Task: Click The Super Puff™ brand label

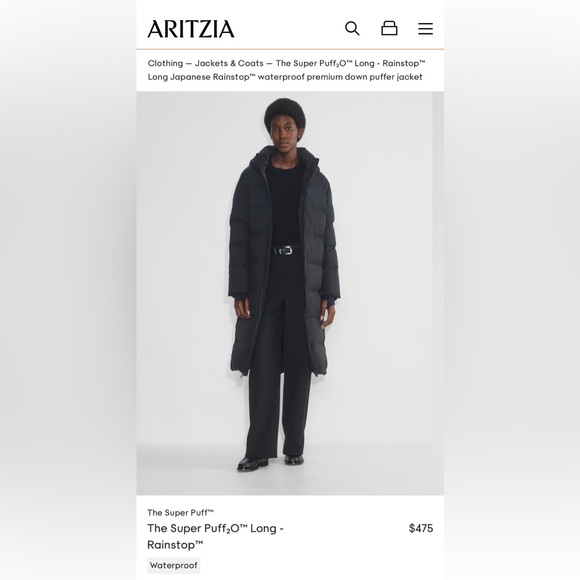Action: 181,513
